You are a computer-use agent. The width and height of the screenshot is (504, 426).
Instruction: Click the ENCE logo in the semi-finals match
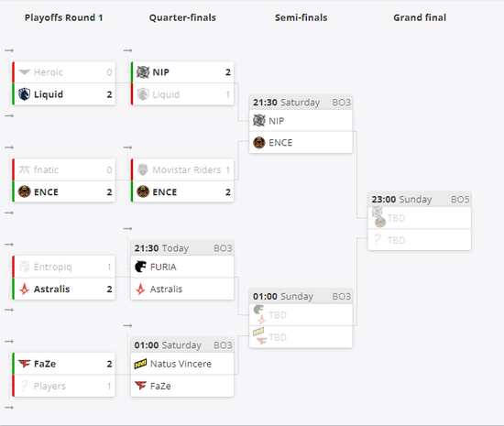coord(259,142)
